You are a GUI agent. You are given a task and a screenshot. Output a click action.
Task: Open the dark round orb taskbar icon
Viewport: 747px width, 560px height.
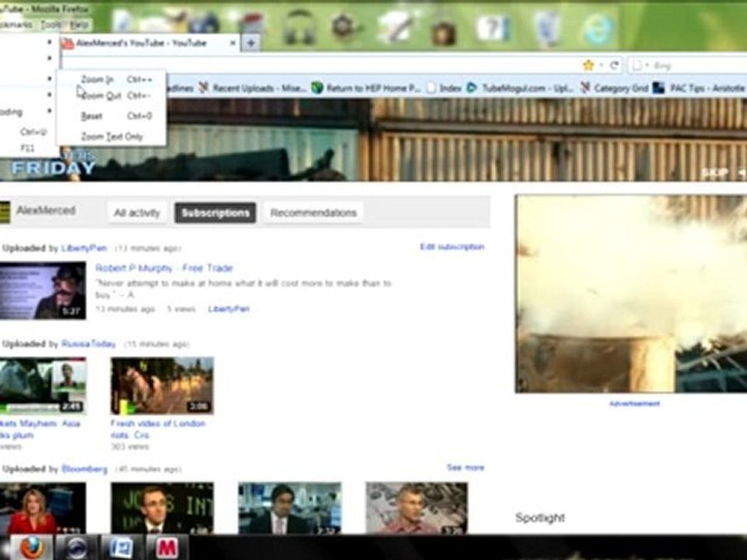[76, 548]
